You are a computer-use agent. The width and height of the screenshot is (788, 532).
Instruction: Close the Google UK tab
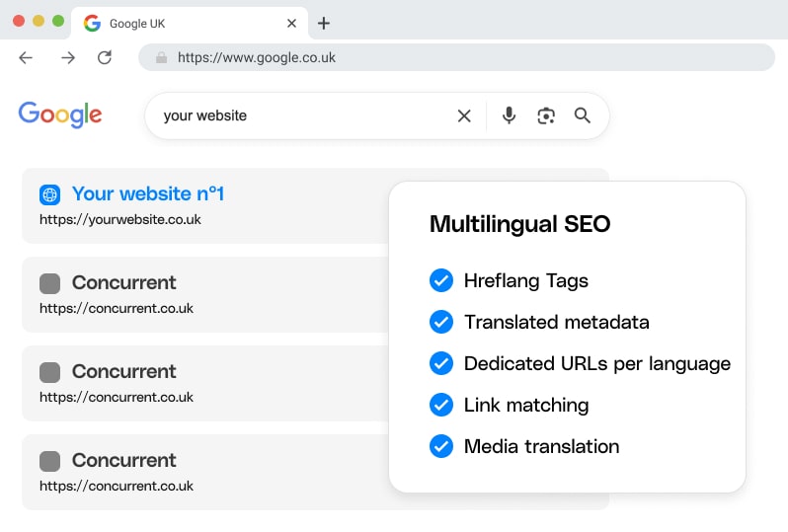[291, 23]
